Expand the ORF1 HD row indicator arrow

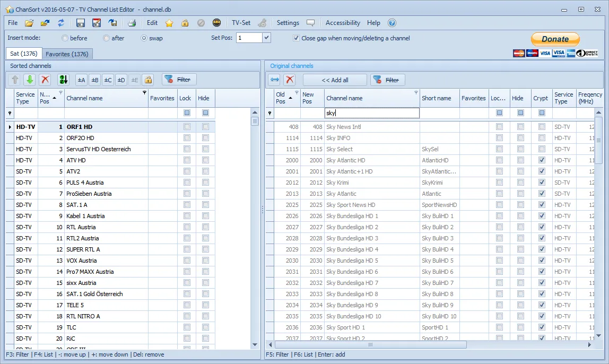tap(10, 127)
